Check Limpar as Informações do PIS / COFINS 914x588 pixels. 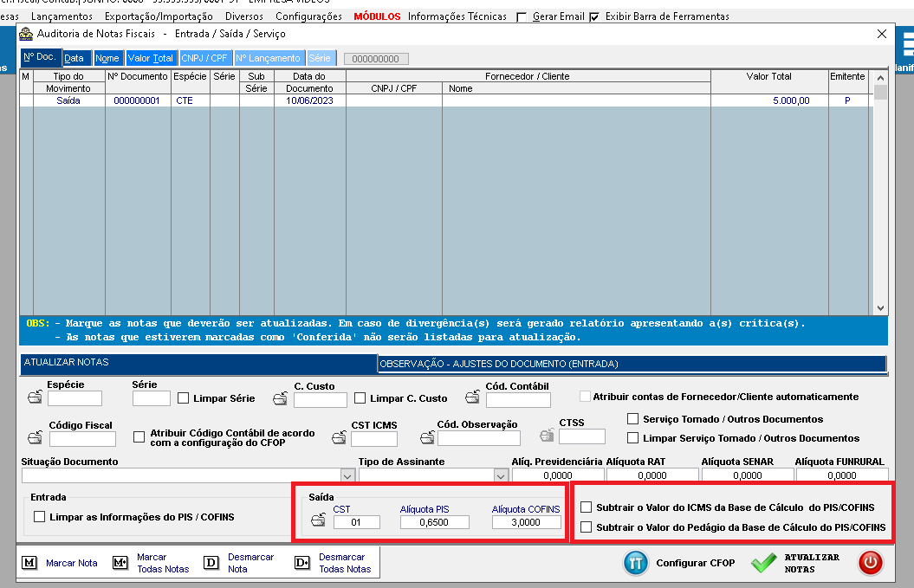click(39, 516)
